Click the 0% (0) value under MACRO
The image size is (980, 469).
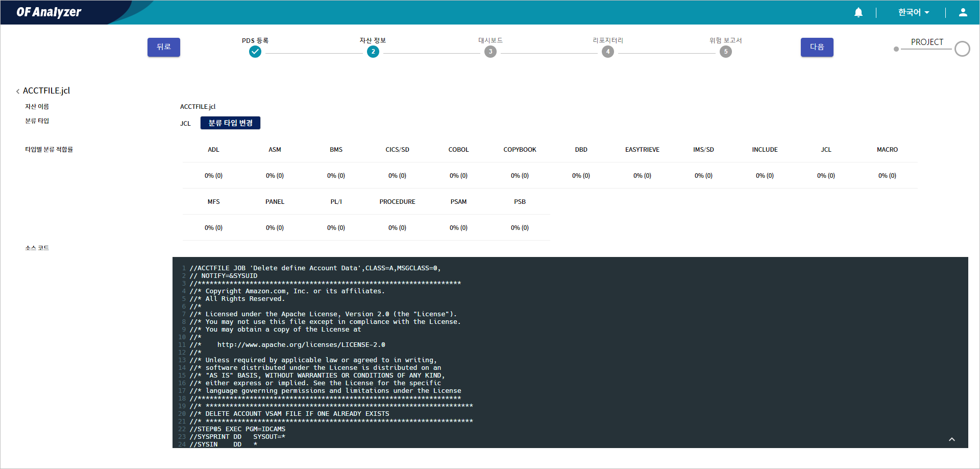tap(887, 176)
